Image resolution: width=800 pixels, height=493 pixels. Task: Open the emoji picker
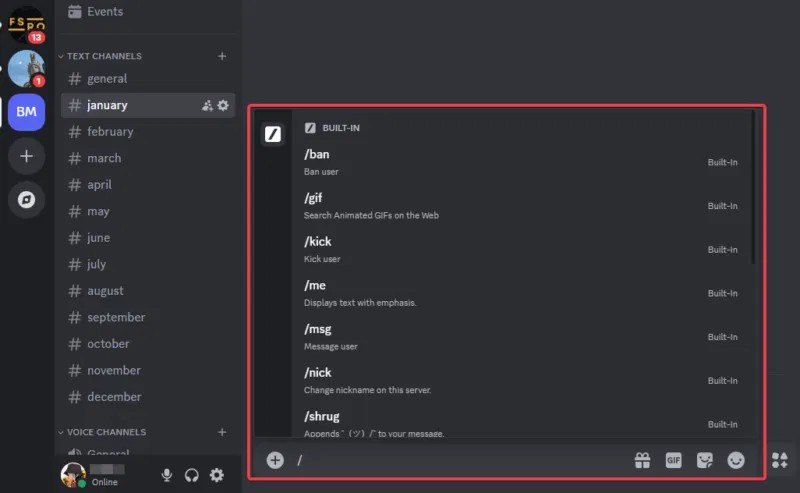coord(736,460)
